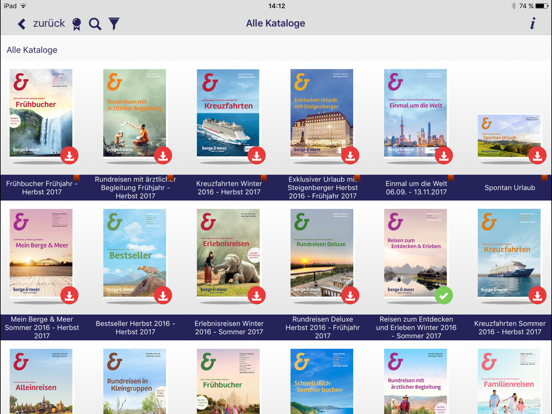Open the Frühbucher waterfall catalog cover

click(x=41, y=113)
